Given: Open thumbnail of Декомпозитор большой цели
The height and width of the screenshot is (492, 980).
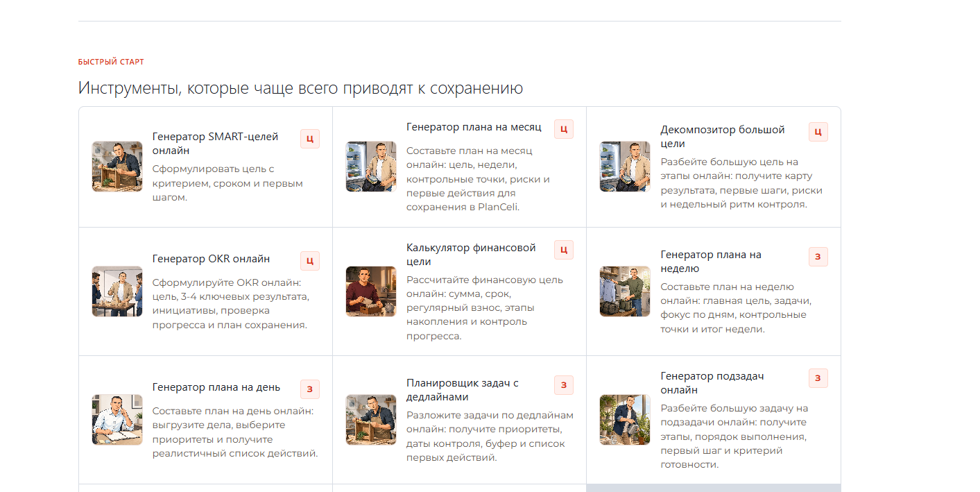Looking at the screenshot, I should coord(625,167).
